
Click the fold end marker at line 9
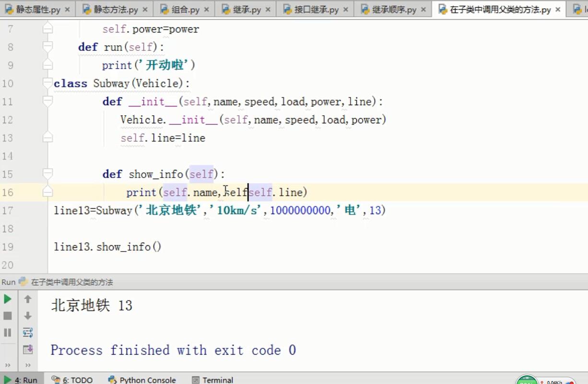coord(47,65)
